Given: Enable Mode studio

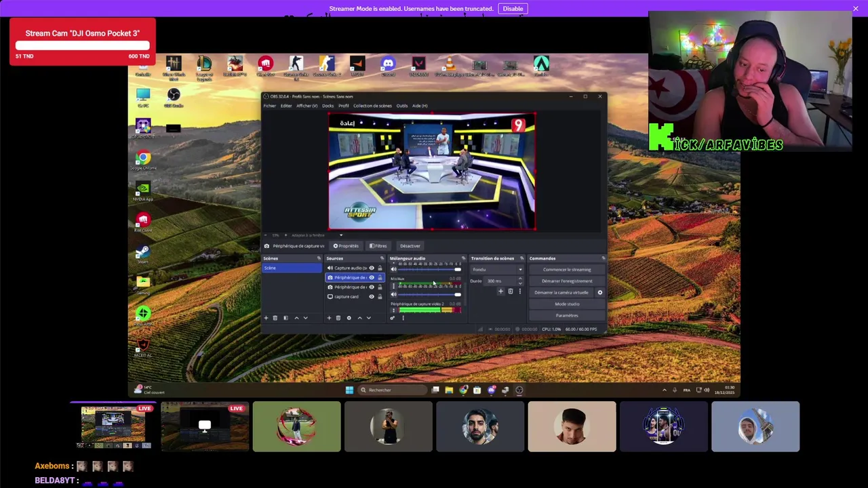Looking at the screenshot, I should [x=567, y=304].
